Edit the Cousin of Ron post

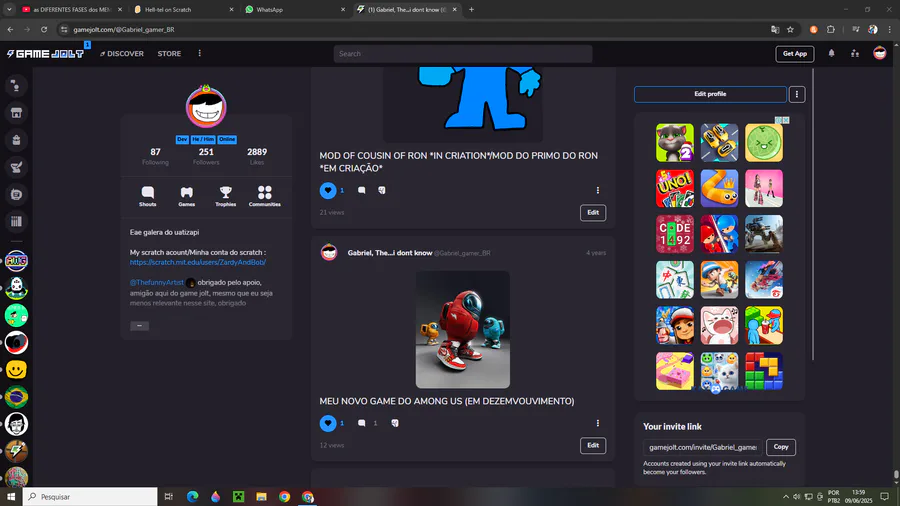click(x=593, y=213)
